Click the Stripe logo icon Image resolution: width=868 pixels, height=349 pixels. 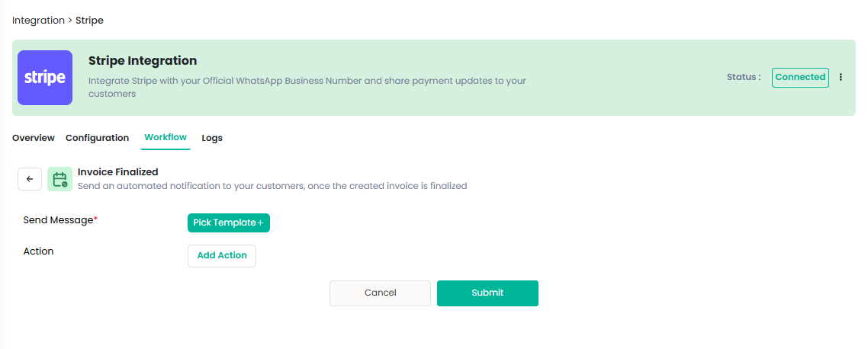point(45,78)
